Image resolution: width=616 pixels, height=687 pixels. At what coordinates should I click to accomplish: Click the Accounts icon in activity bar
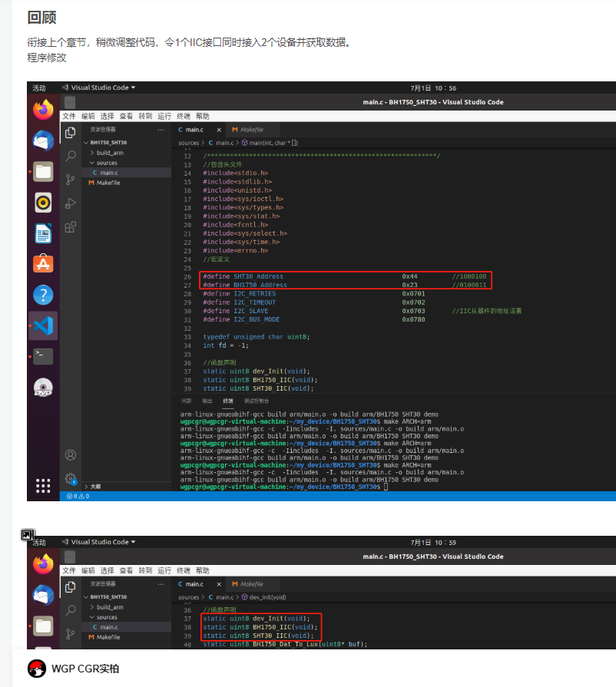70,455
